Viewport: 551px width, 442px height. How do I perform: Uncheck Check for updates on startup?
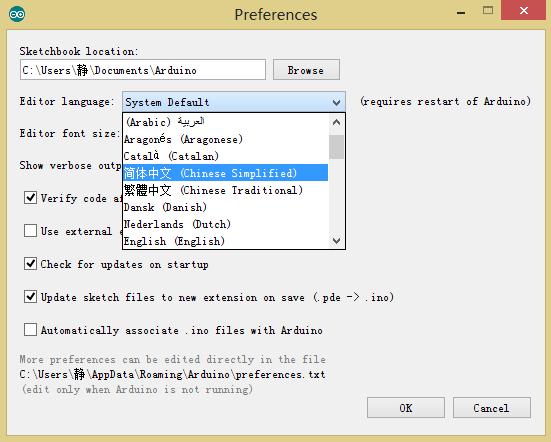[30, 264]
